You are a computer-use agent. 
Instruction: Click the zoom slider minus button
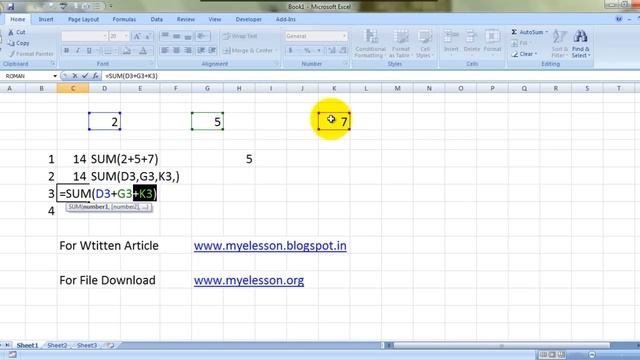pyautogui.click(x=592, y=355)
